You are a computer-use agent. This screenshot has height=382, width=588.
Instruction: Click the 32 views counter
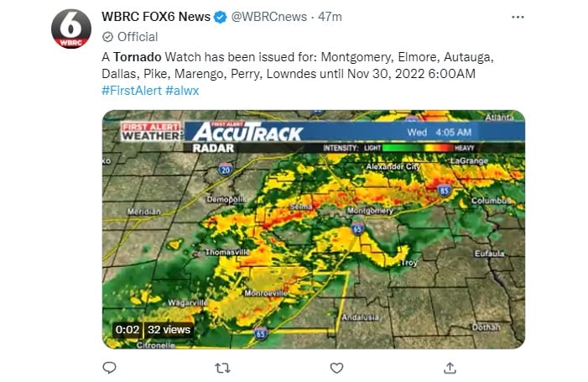pos(169,329)
